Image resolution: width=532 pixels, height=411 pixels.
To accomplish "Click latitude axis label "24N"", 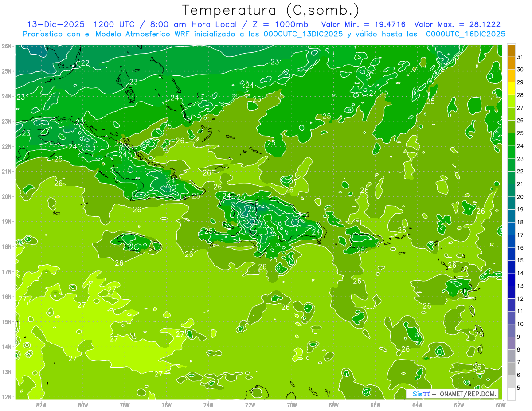I will 6,96.
